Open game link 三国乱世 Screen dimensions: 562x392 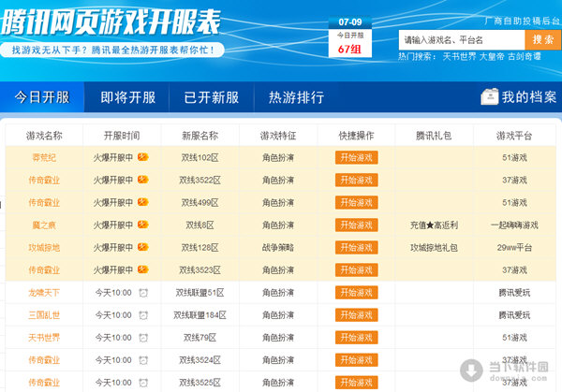(x=44, y=315)
